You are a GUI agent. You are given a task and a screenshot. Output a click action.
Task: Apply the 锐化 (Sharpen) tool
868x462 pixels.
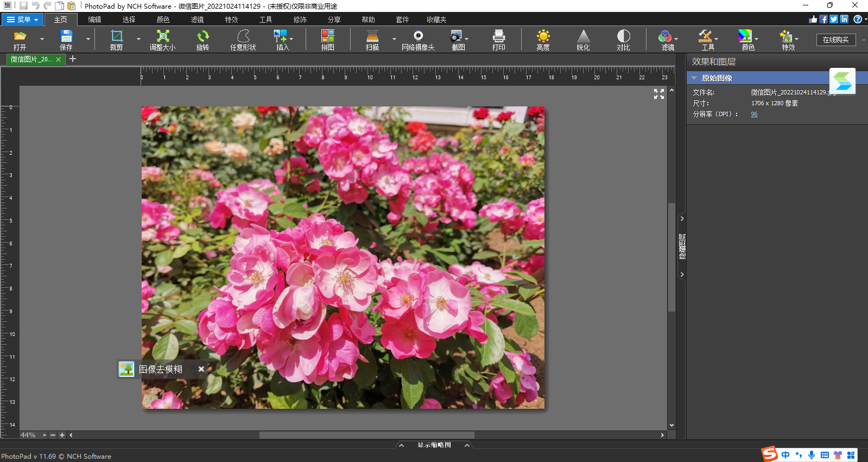pyautogui.click(x=583, y=36)
